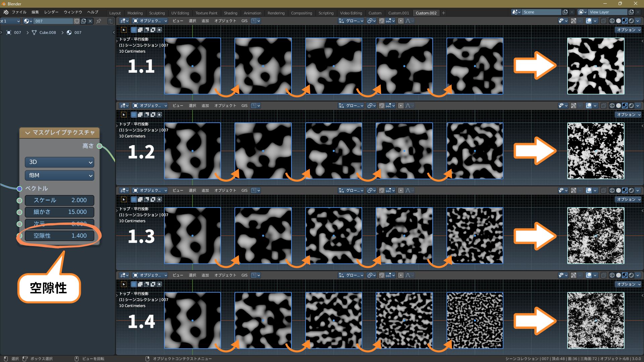644x362 pixels.
Task: Open the 編集 menu
Action: pos(35,12)
